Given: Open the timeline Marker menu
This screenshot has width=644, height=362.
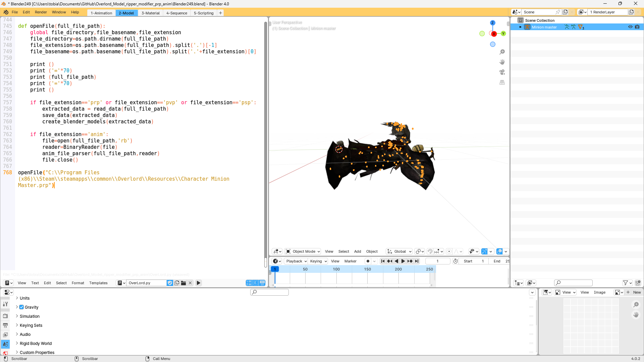Looking at the screenshot, I should coord(350,261).
